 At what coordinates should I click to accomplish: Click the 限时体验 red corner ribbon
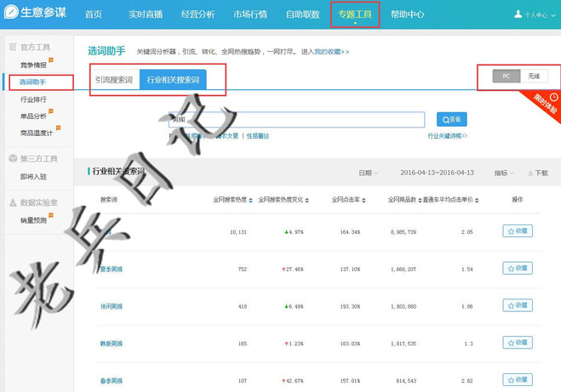click(544, 105)
